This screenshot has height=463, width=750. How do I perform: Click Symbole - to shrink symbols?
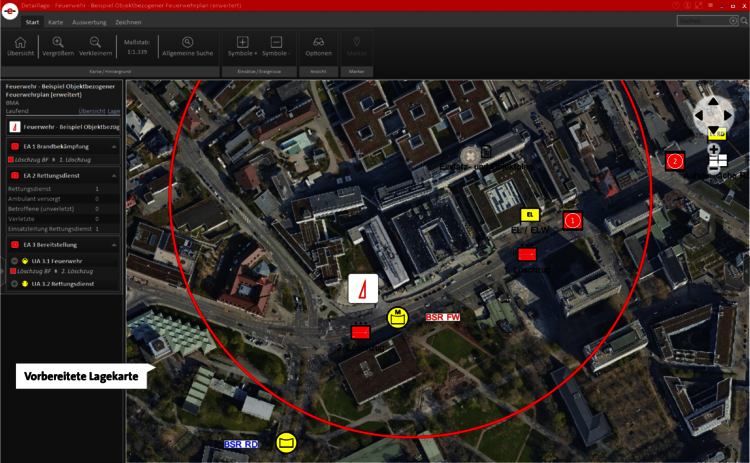pyautogui.click(x=276, y=46)
